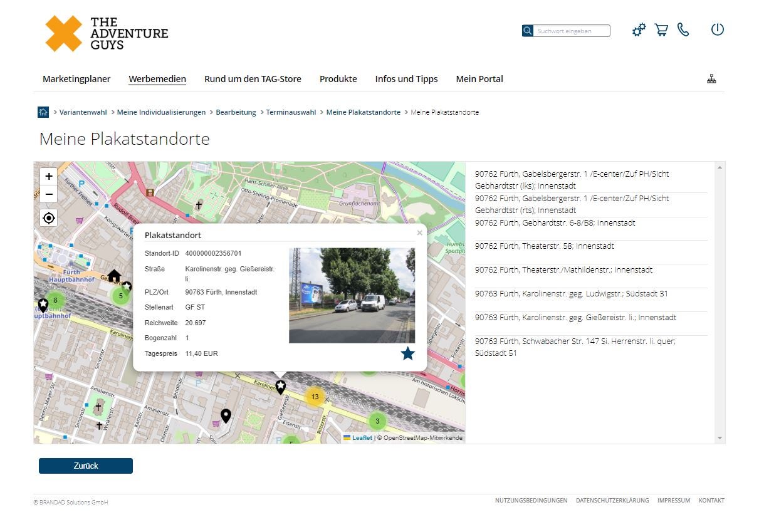759x532 pixels.
Task: Select Theaterstr. 58 location in list
Action: (x=544, y=246)
